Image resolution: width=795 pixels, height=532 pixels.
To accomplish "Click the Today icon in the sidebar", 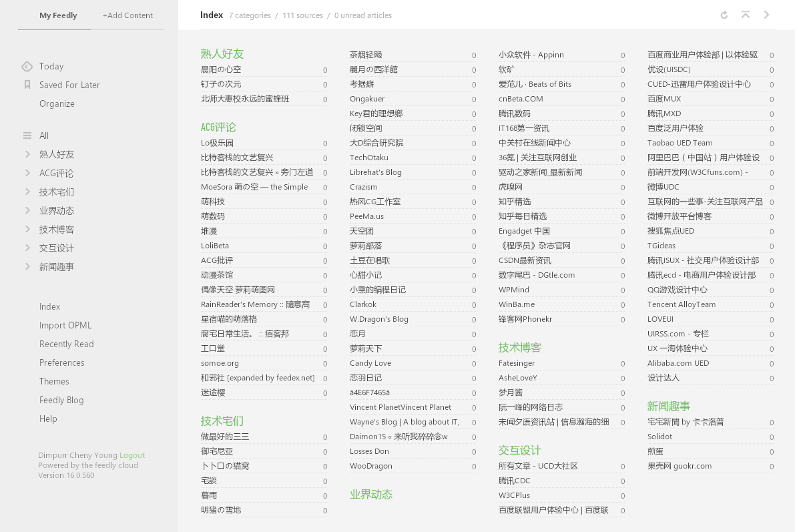I will (x=27, y=66).
